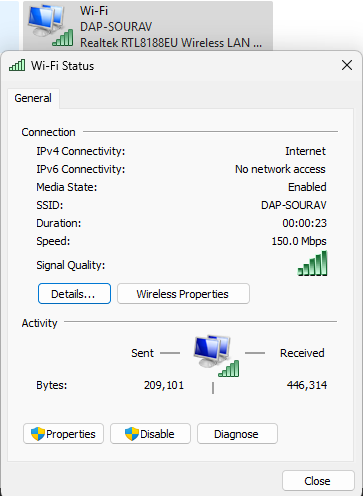
Task: Click the shield icon on Properties button
Action: (38, 434)
